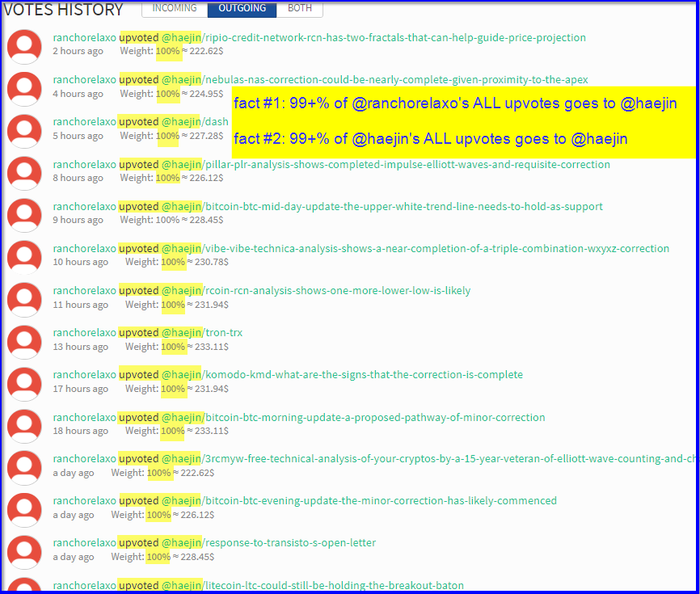Open ranchorelaxo profile in dash row
The image size is (700, 594).
tap(84, 122)
